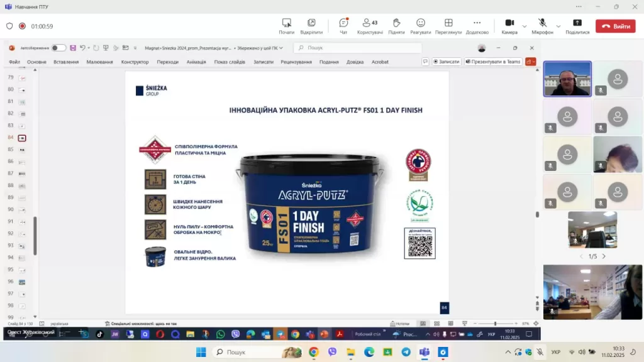Open the Анімація ribbon tab
644x362 pixels.
[196, 62]
